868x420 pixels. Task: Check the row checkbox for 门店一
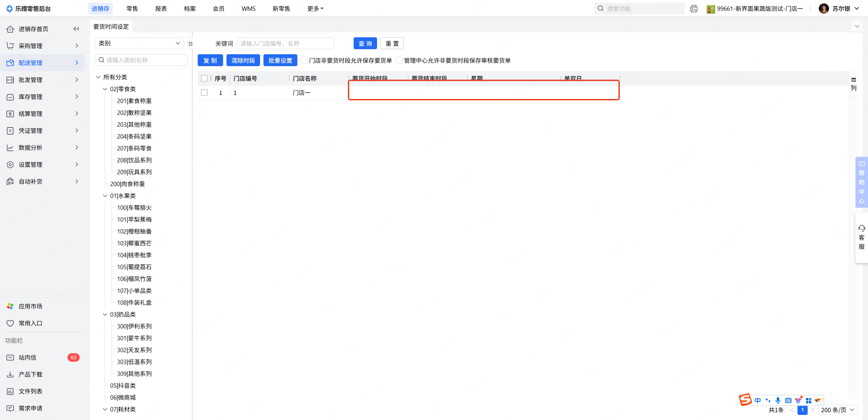(204, 93)
